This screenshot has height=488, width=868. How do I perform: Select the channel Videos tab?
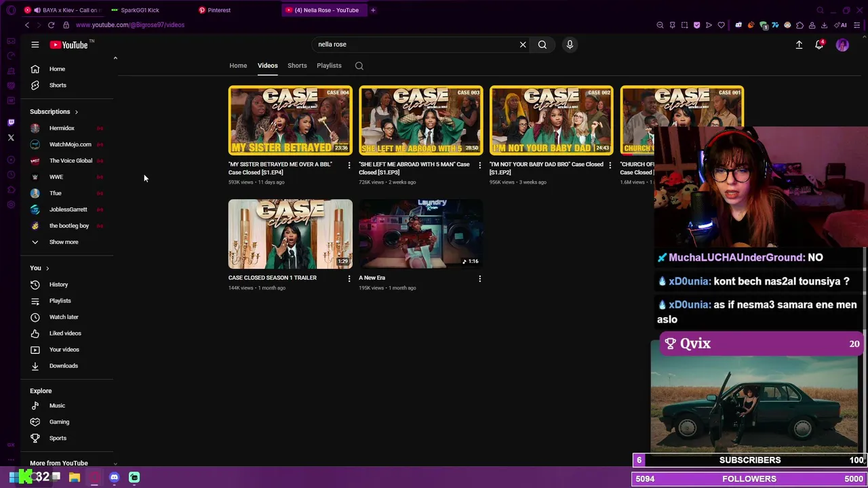tap(267, 66)
